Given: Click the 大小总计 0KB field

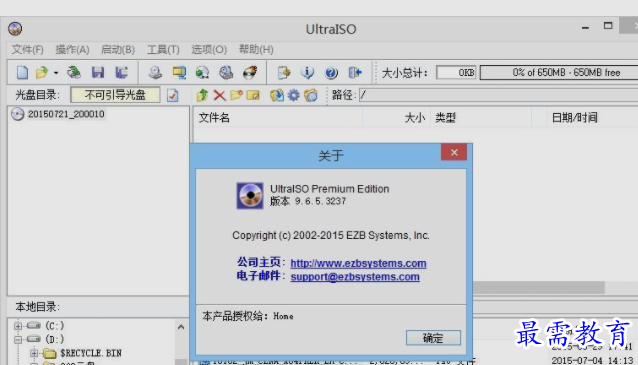Looking at the screenshot, I should click(x=456, y=73).
